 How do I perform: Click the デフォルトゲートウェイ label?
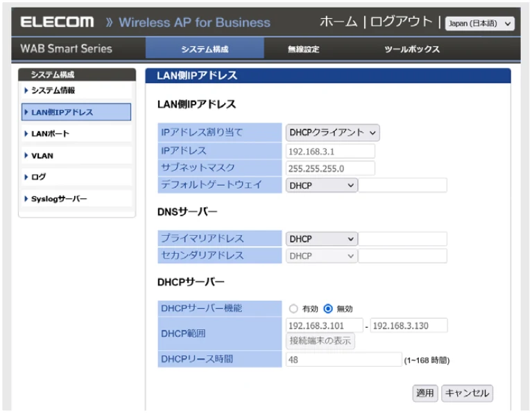tap(212, 185)
